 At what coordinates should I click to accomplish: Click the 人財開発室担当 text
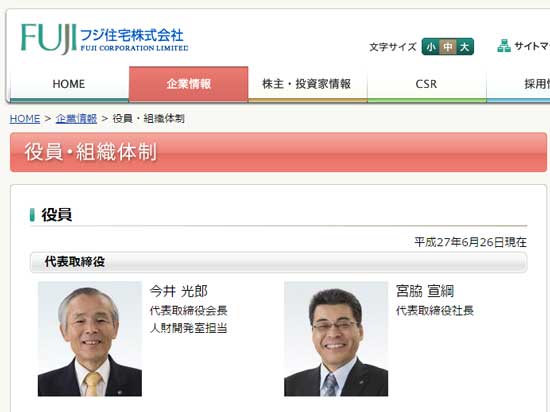(189, 328)
